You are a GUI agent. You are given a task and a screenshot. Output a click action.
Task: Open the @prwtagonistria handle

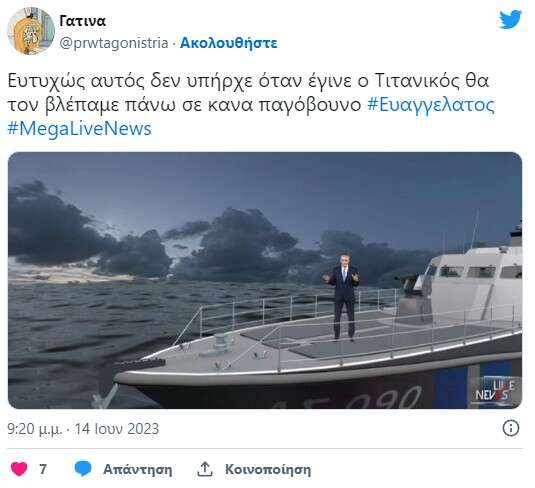click(x=114, y=43)
